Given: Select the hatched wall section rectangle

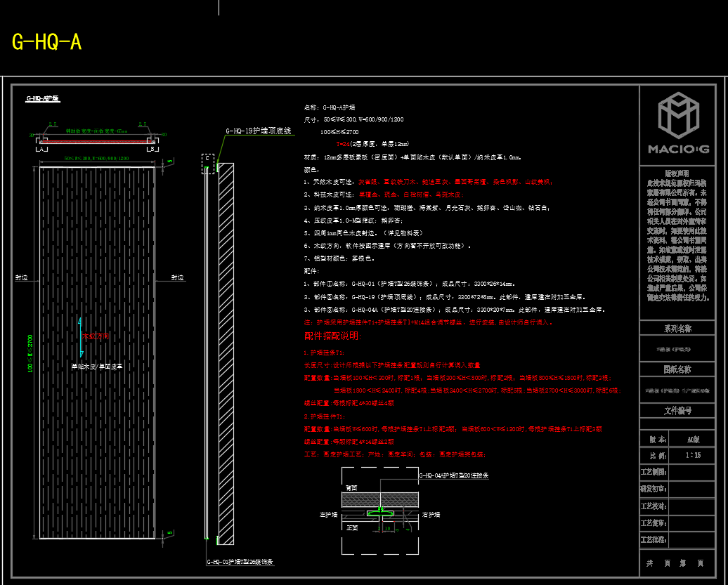Looking at the screenshot, I should [226, 351].
